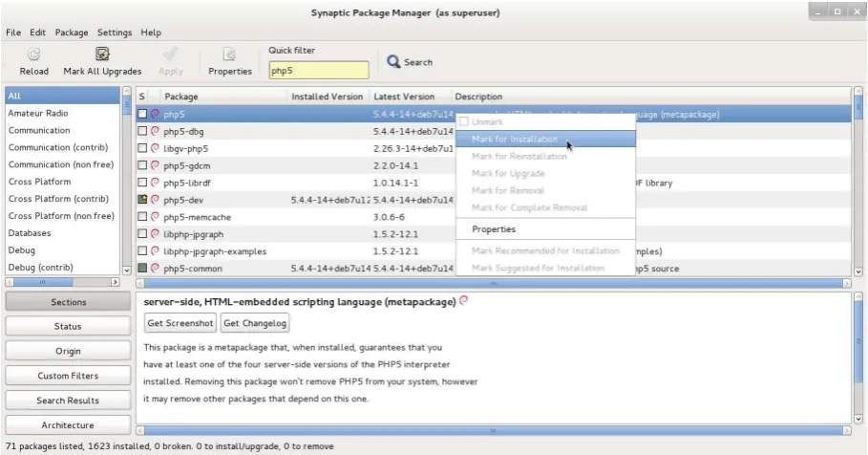Select the Databases section
This screenshot has width=868, height=455.
(63, 233)
